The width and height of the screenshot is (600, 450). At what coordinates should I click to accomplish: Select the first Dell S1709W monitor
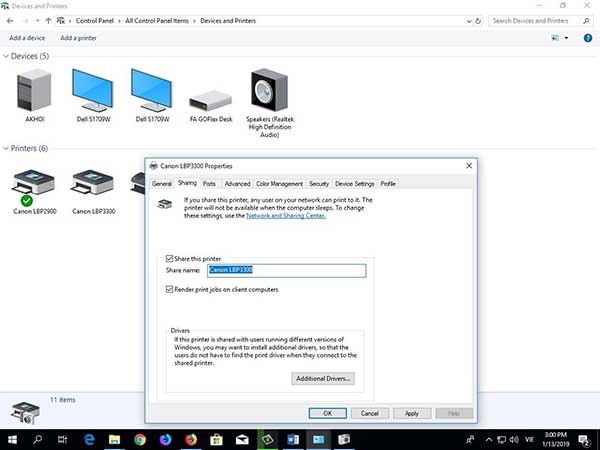[x=93, y=91]
